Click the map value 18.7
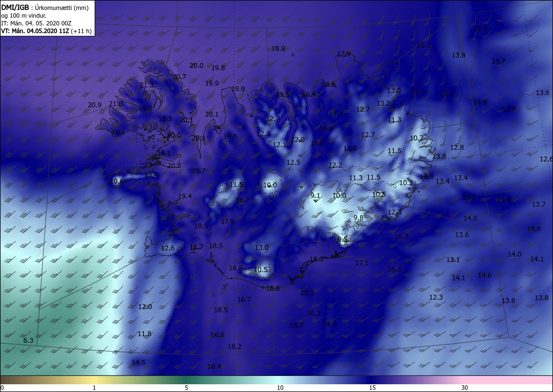 196,247
